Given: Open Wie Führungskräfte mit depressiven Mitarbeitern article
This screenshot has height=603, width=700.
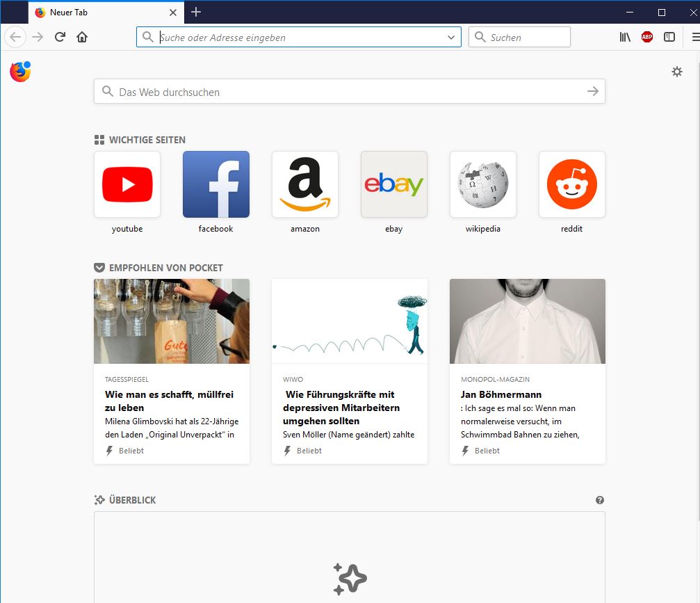Looking at the screenshot, I should 341,408.
